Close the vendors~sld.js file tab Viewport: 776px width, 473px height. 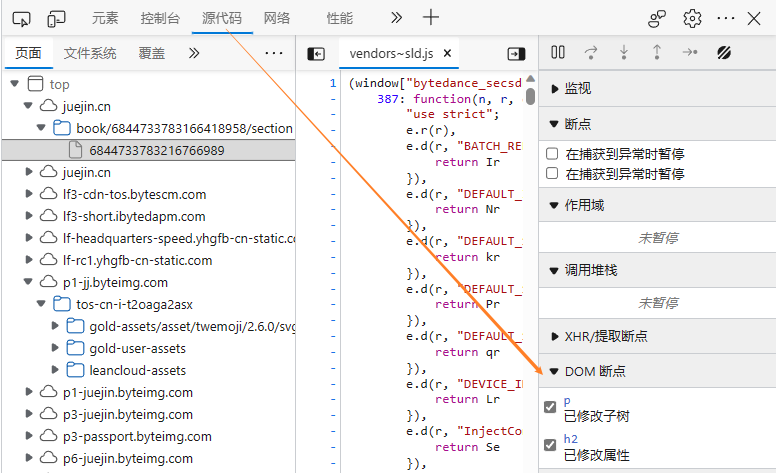(x=448, y=54)
